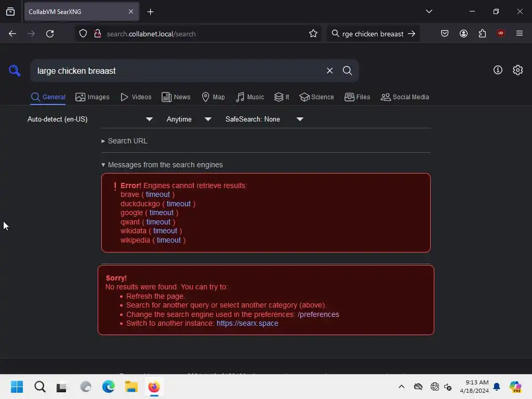Open the SafeSearch: None dropdown
Viewport: 532px width, 399px height.
pyautogui.click(x=264, y=119)
